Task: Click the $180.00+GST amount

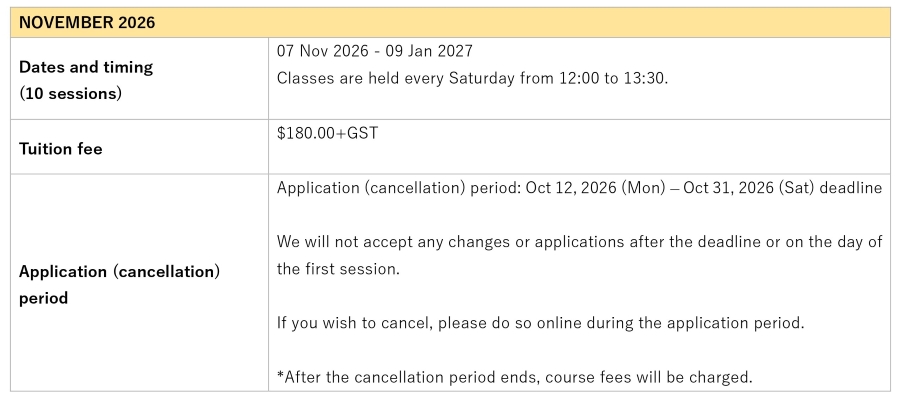Action: [327, 133]
